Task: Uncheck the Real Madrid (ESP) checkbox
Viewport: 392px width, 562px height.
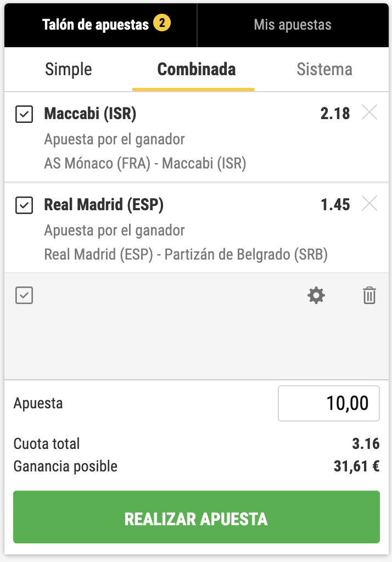Action: pos(24,205)
